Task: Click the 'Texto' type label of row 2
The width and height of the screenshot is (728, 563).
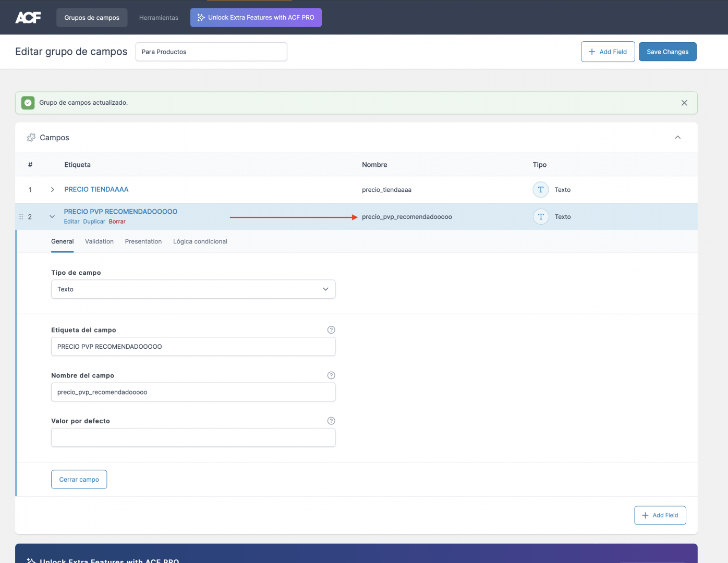Action: tap(563, 217)
